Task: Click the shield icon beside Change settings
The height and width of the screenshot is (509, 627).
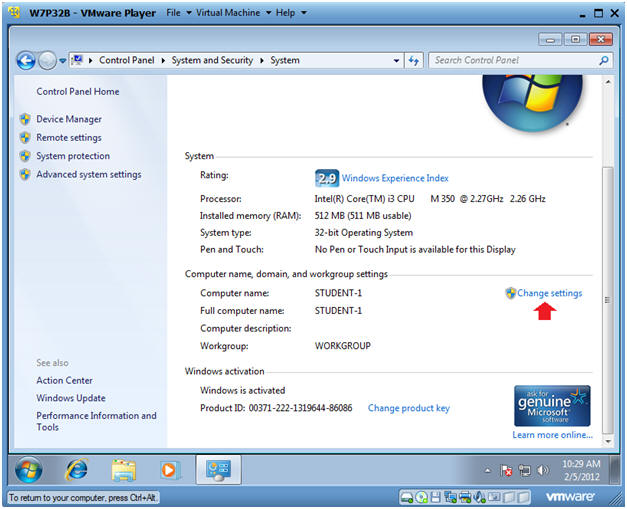Action: [510, 293]
